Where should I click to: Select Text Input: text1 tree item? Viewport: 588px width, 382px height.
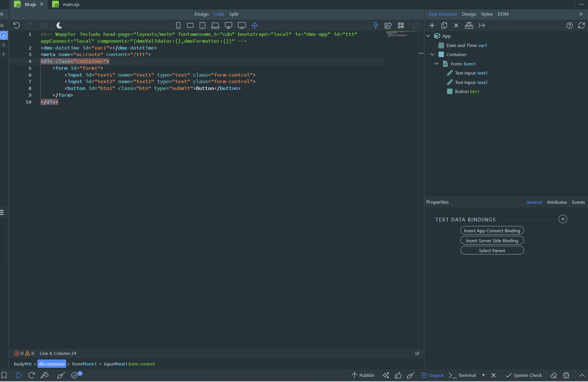pos(471,73)
